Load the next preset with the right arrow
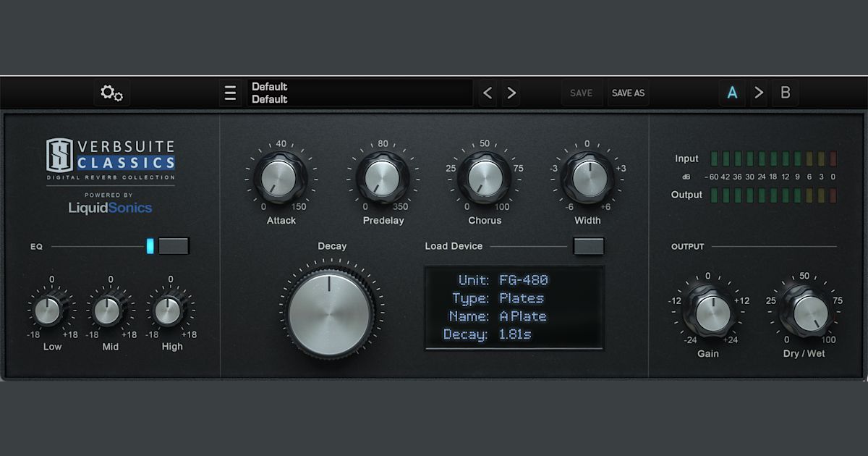The height and width of the screenshot is (456, 868). 511,93
